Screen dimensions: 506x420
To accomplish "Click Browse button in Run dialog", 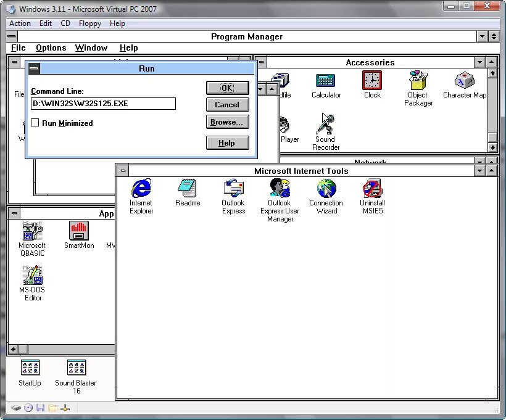I will point(228,122).
